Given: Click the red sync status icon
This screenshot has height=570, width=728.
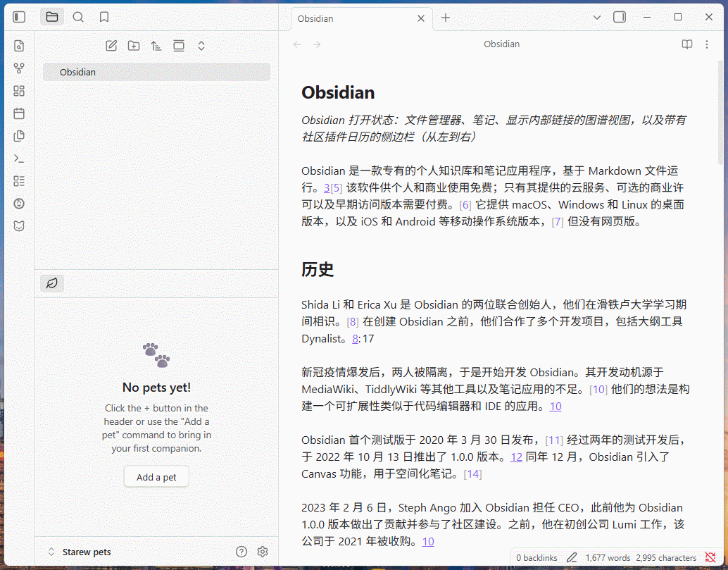Looking at the screenshot, I should pyautogui.click(x=710, y=557).
